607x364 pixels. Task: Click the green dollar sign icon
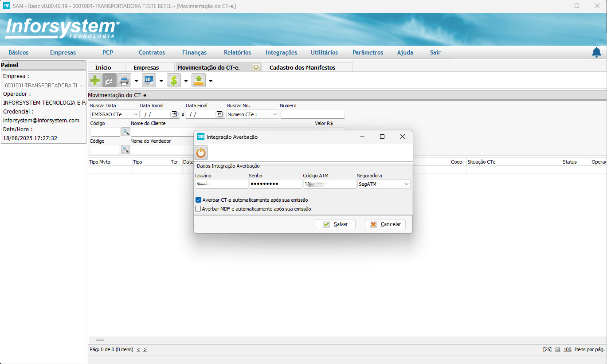click(174, 80)
